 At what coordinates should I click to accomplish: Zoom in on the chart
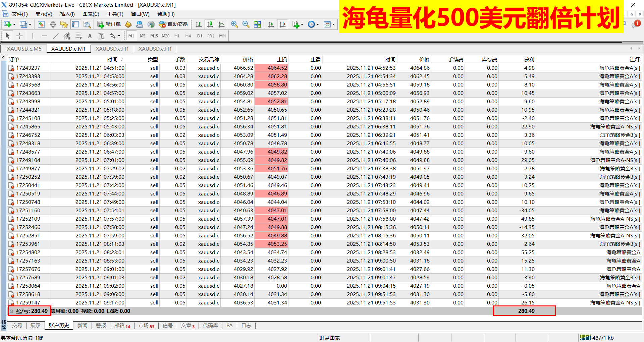tap(235, 24)
